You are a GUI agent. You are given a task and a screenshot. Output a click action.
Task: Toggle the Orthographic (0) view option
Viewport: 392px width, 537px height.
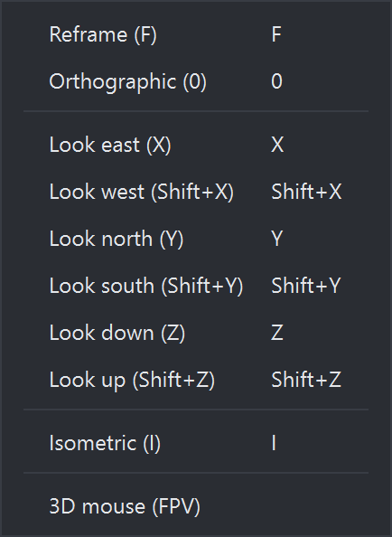(196, 81)
